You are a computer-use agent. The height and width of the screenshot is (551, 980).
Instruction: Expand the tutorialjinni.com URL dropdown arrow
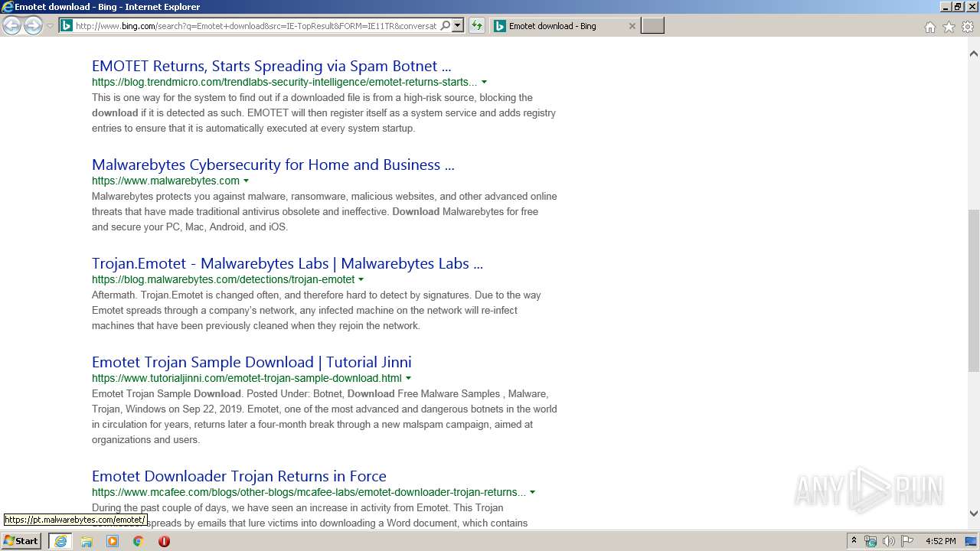(x=408, y=378)
